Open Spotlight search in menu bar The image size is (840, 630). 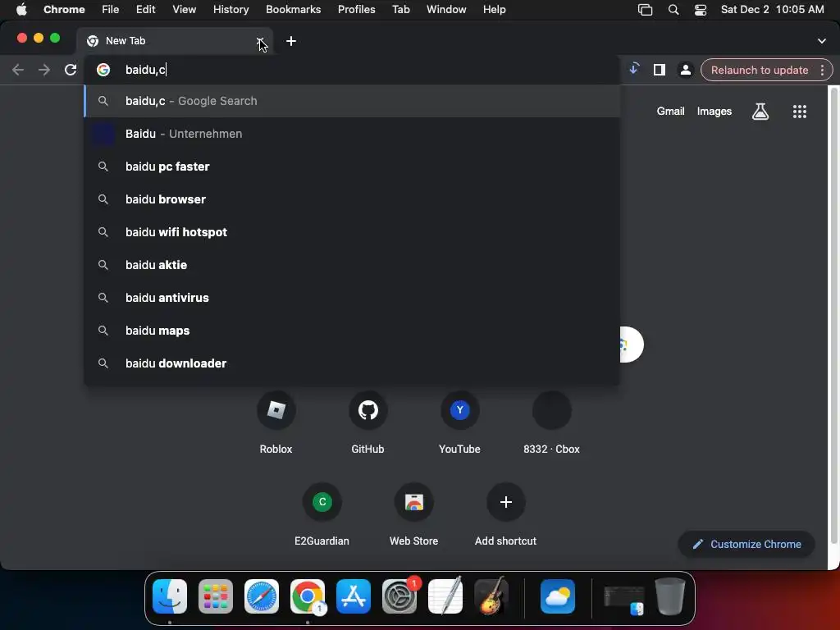673,10
